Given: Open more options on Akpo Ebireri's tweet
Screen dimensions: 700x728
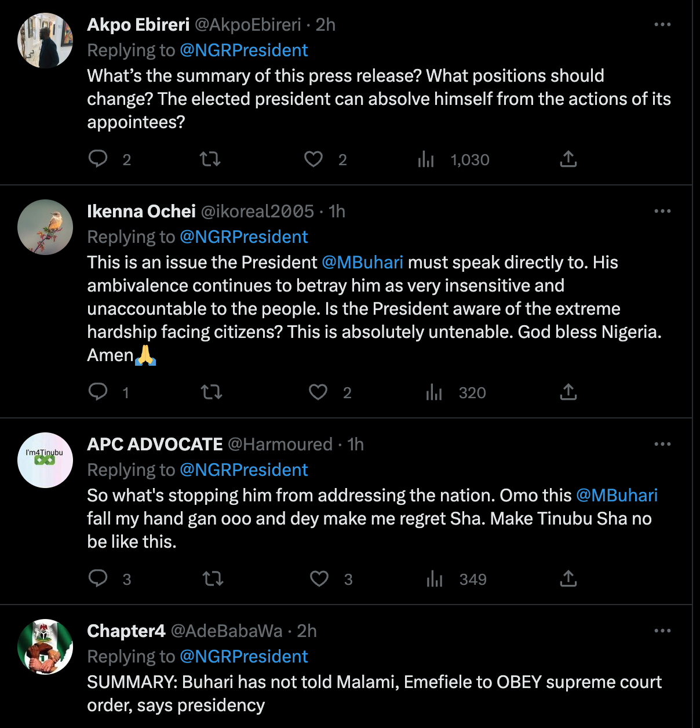Looking at the screenshot, I should (x=662, y=24).
